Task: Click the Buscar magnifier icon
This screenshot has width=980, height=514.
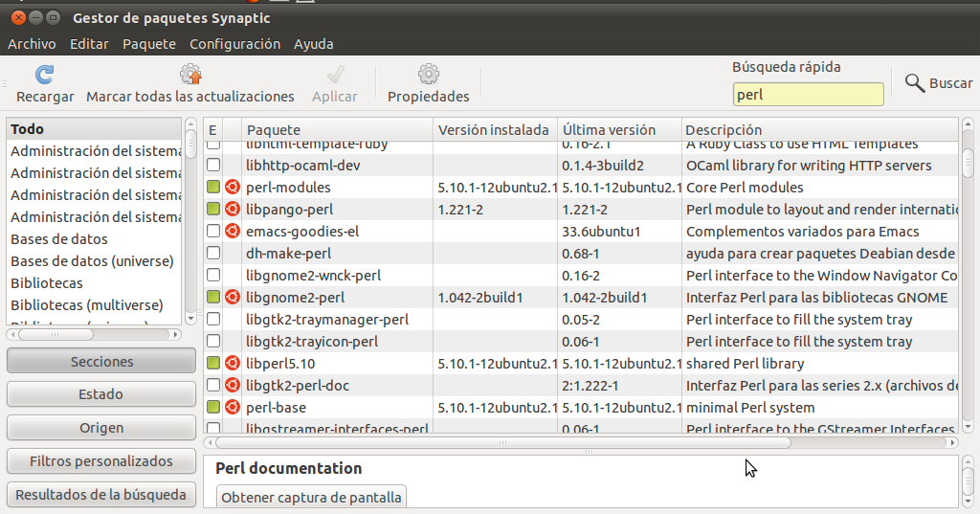Action: (915, 82)
